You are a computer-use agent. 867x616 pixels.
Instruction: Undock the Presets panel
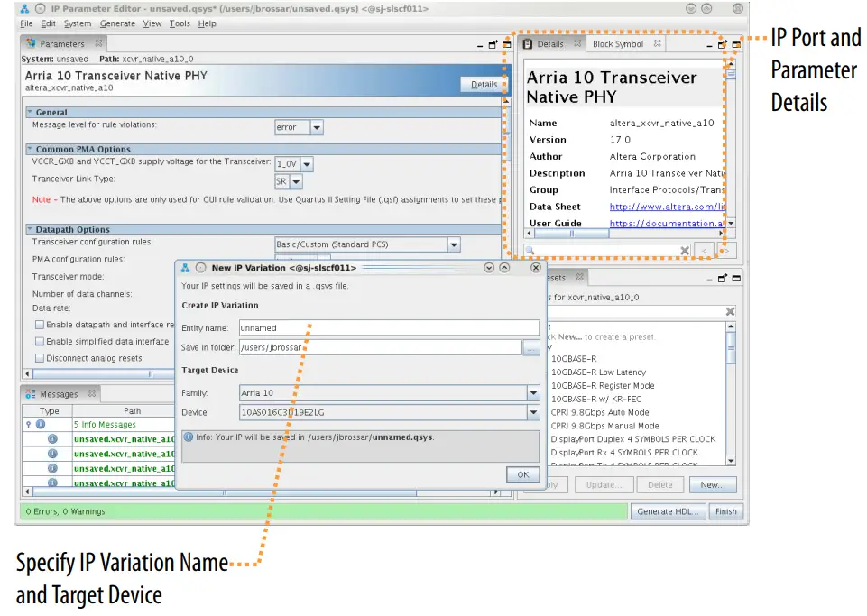(x=723, y=278)
